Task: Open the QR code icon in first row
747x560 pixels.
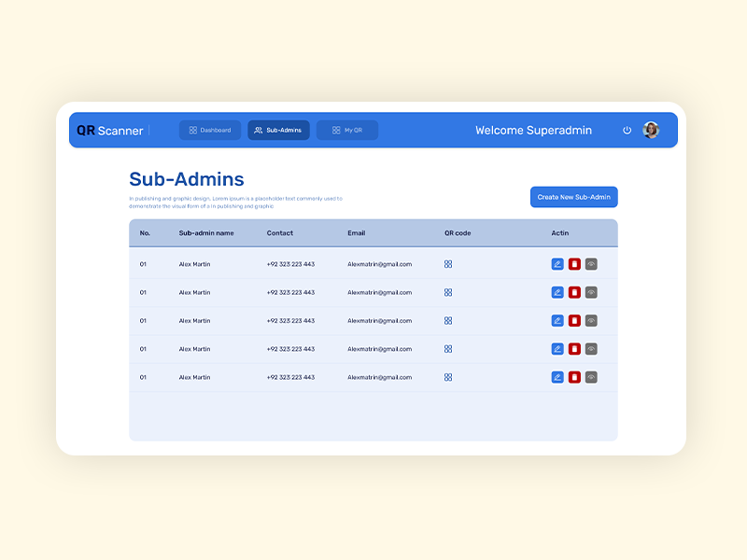Action: (448, 264)
